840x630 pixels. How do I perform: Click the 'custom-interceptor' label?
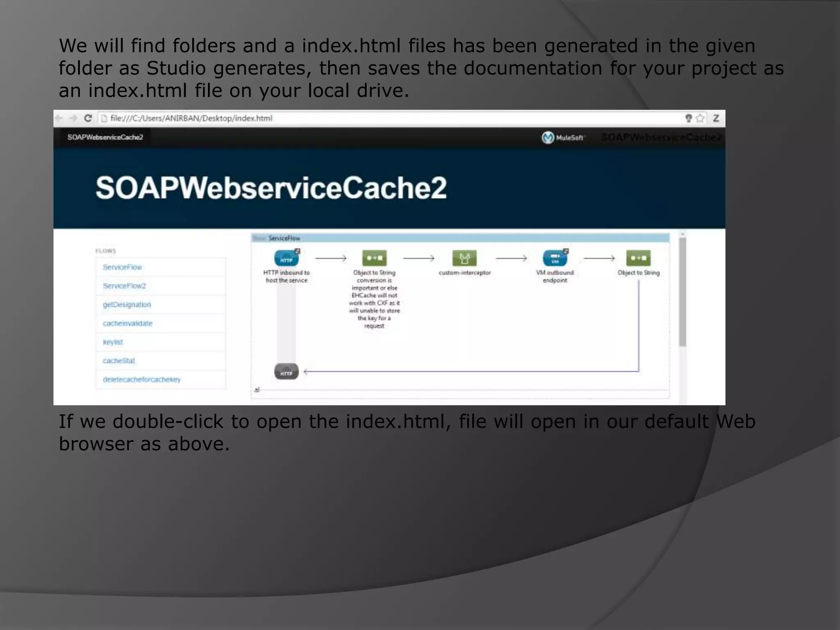[464, 273]
